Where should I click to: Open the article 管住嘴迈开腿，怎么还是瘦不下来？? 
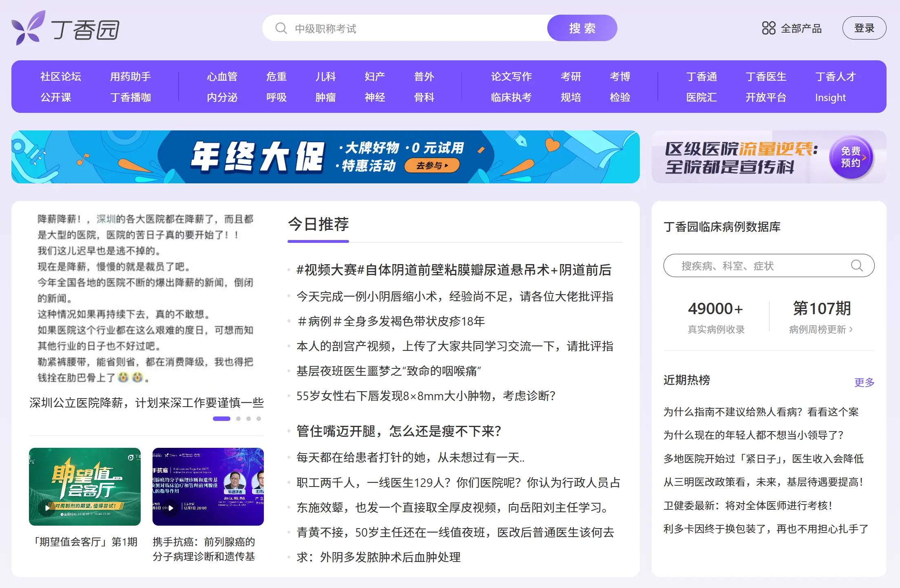(399, 432)
